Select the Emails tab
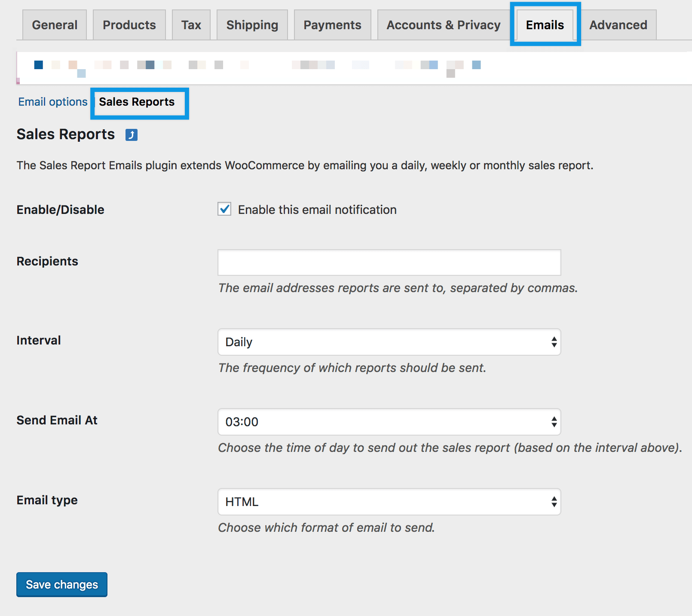This screenshot has height=616, width=692. (545, 25)
